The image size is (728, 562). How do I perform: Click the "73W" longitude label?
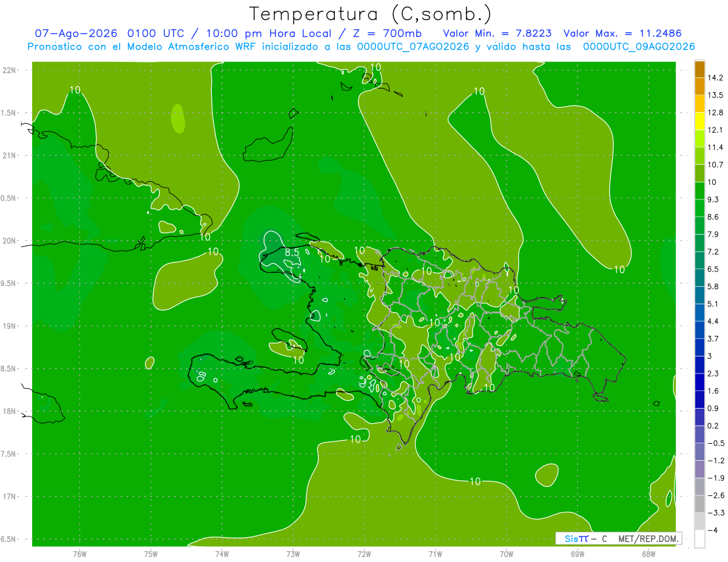coord(293,554)
